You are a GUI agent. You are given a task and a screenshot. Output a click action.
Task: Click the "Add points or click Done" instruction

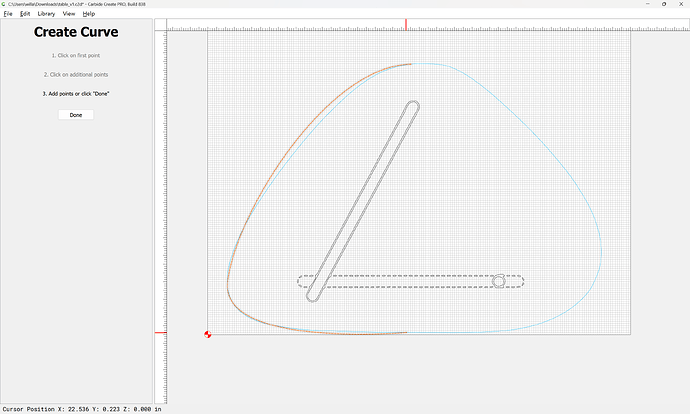click(76, 93)
